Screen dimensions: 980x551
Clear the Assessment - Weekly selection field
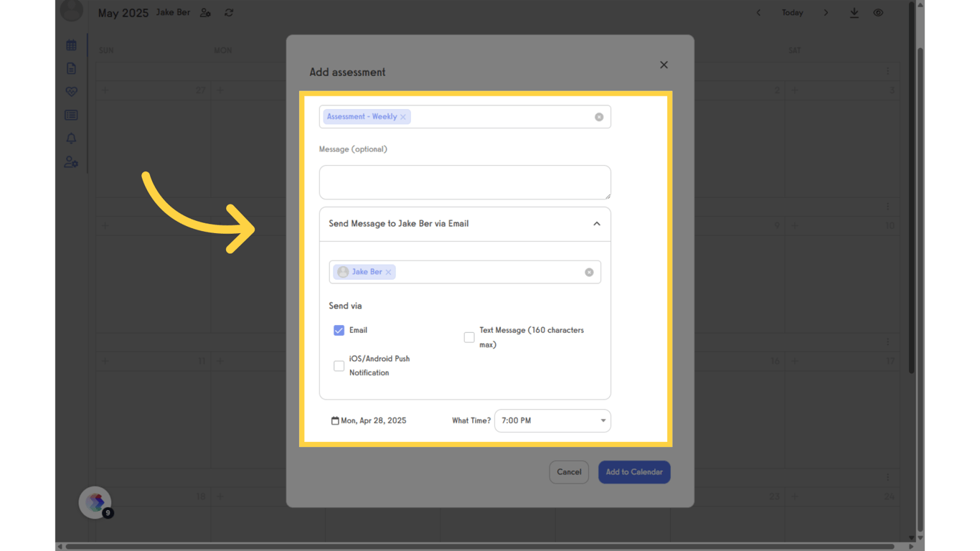pos(599,116)
